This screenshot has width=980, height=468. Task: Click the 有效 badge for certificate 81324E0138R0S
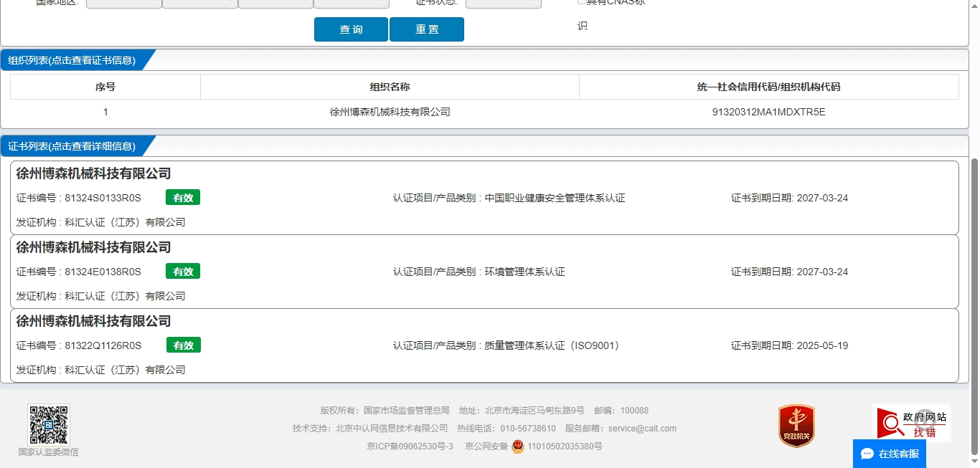(x=183, y=272)
